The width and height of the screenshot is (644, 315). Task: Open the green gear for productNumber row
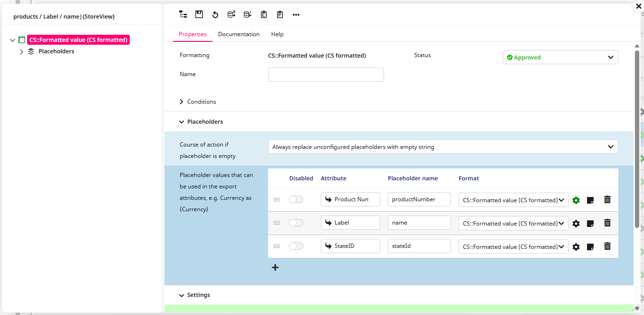pos(576,200)
